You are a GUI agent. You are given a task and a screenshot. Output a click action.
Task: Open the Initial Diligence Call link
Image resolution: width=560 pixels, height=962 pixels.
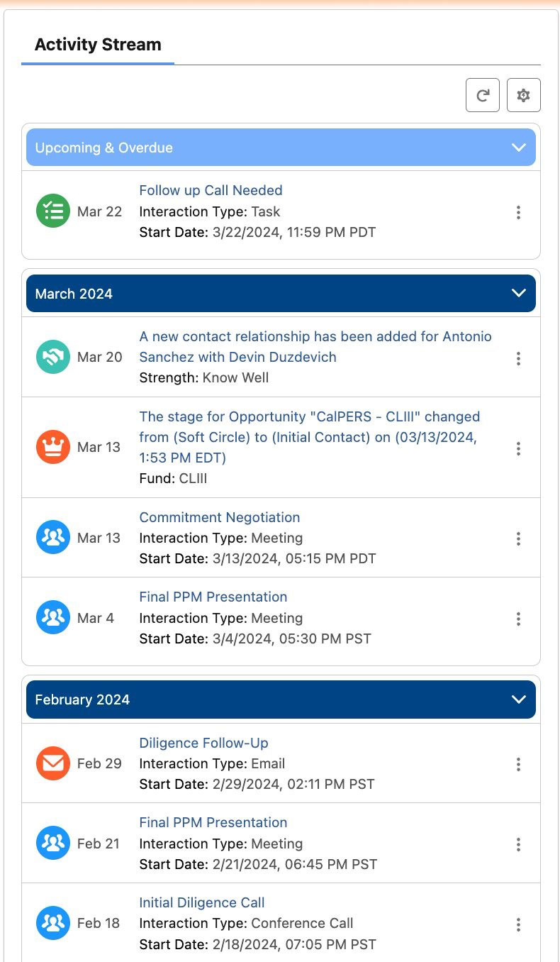[201, 902]
